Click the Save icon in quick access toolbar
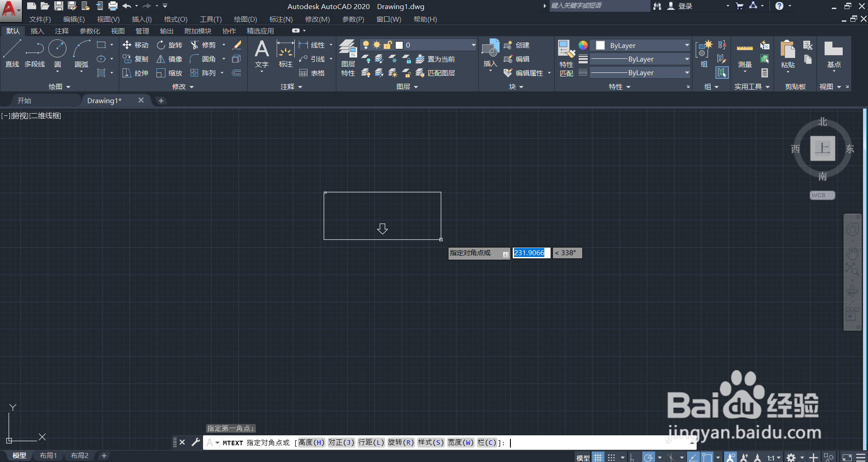The image size is (868, 462). pos(59,6)
